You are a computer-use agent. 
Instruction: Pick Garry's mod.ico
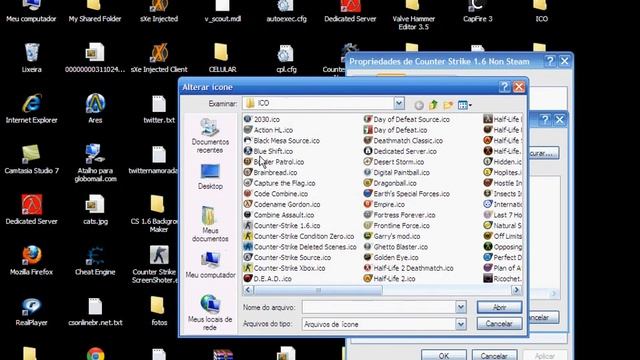pyautogui.click(x=392, y=236)
